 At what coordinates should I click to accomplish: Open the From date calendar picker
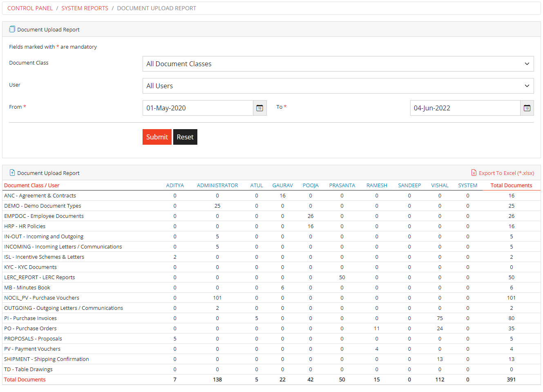click(x=259, y=108)
